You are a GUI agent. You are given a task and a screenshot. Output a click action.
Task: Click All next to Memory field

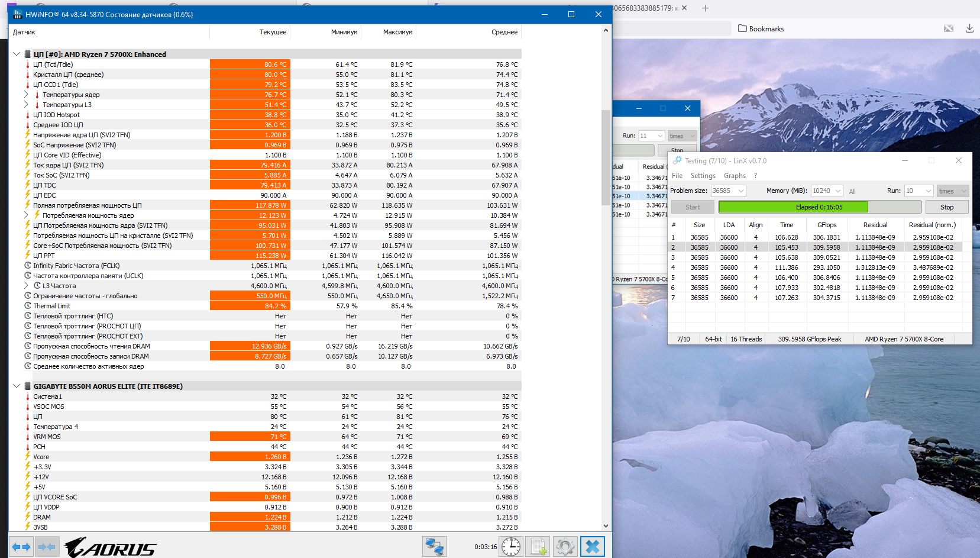click(852, 191)
